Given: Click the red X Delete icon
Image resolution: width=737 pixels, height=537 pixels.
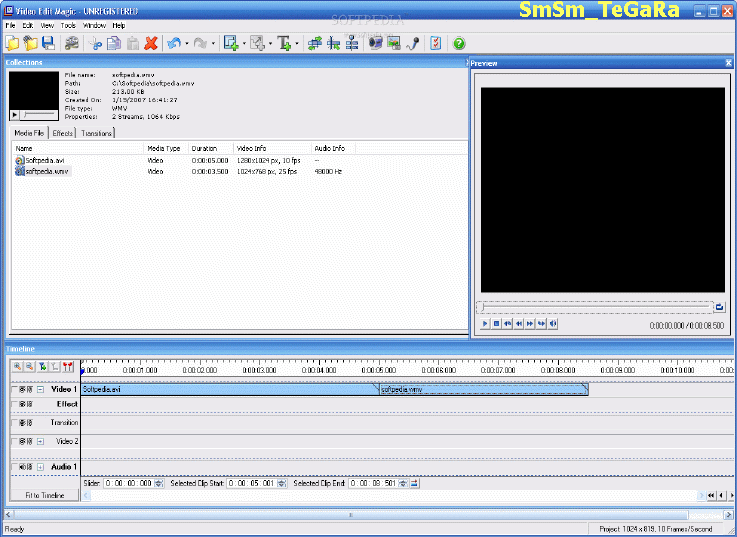Looking at the screenshot, I should 151,44.
